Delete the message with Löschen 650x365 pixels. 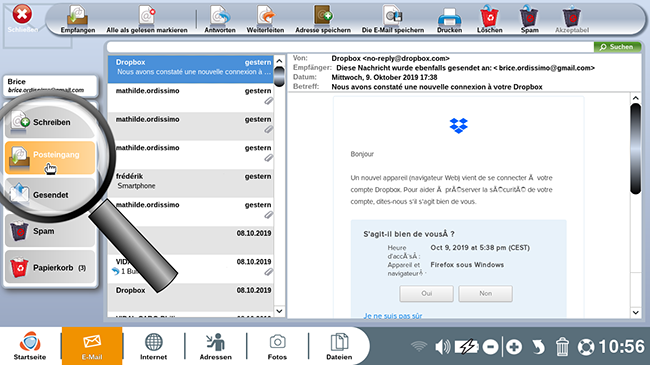point(490,19)
